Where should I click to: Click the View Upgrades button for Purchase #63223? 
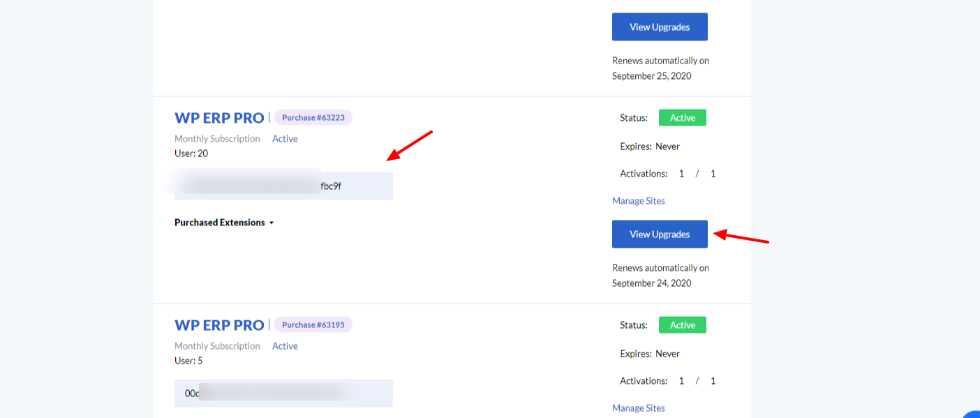(659, 234)
